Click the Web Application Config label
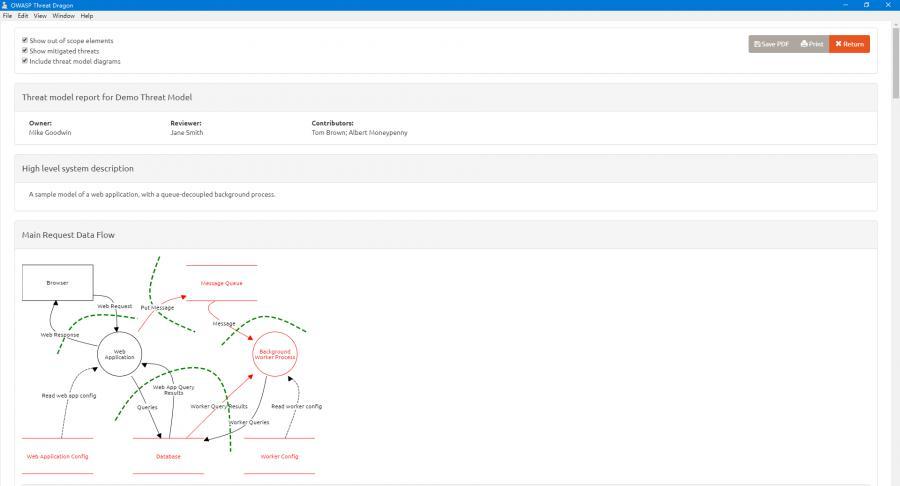900x486 pixels. point(57,456)
